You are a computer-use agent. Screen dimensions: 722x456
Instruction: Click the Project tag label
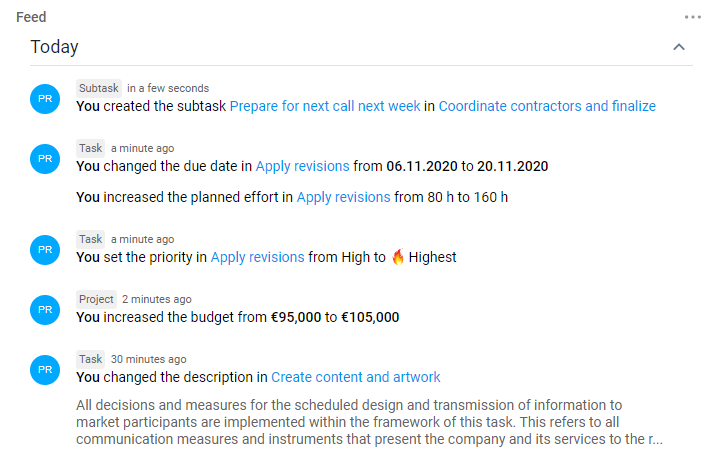96,299
